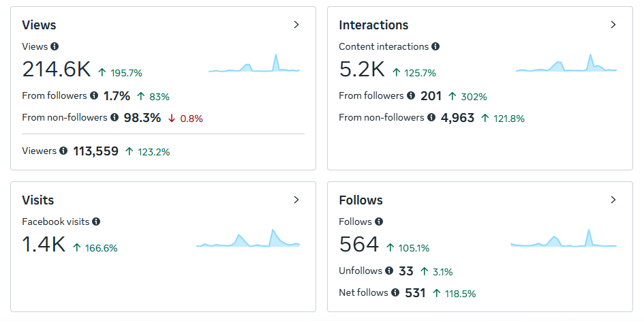Click the info icon next to Viewers
This screenshot has width=644, height=321.
point(63,151)
